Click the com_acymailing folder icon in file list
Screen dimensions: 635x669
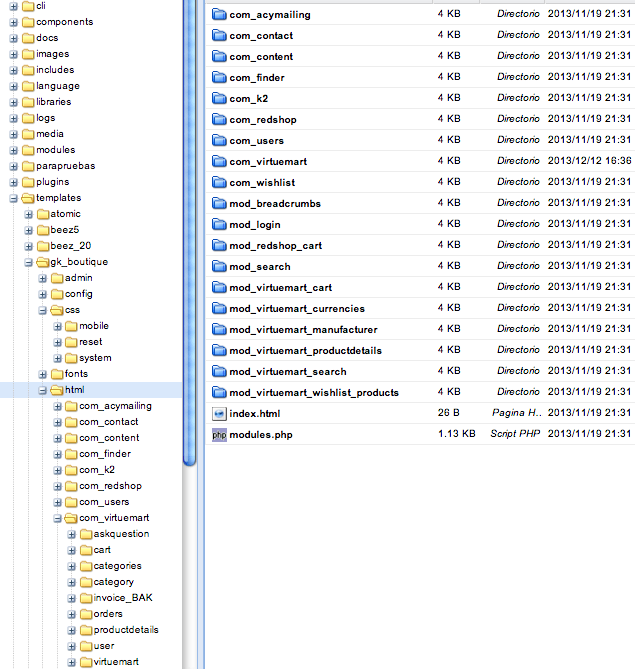click(219, 15)
